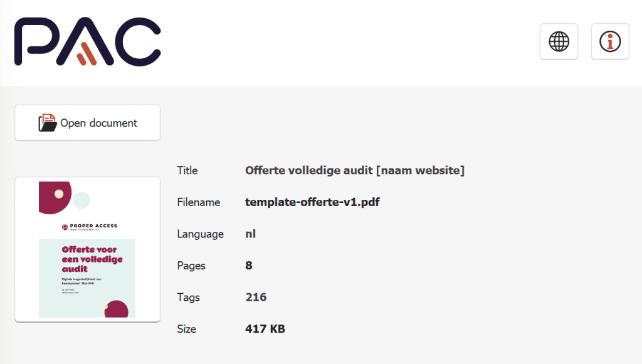Click the 'Size' field label
The width and height of the screenshot is (642, 364).
pyautogui.click(x=186, y=329)
